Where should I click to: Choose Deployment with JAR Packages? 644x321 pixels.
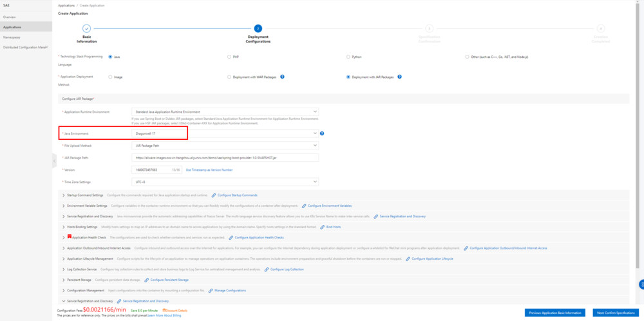348,77
